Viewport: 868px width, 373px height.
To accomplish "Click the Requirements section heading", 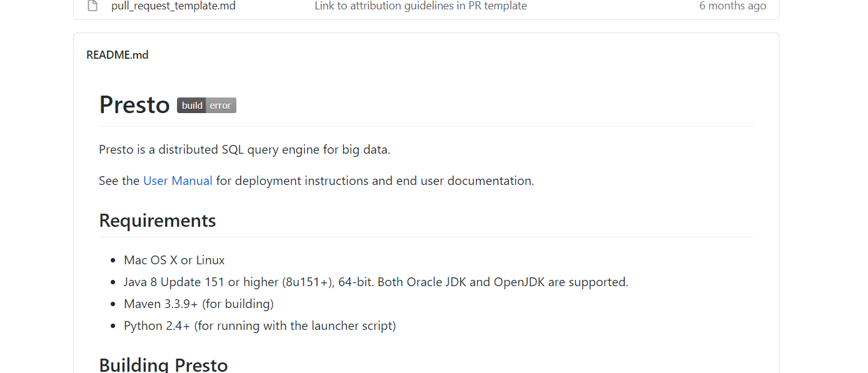I will [158, 221].
